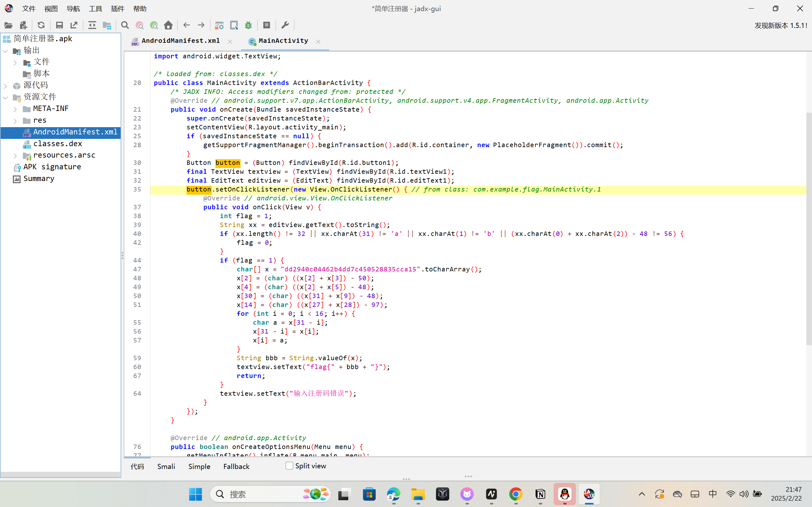Image resolution: width=812 pixels, height=507 pixels.
Task: Collapse the 资源文件 tree node
Action: pos(5,98)
